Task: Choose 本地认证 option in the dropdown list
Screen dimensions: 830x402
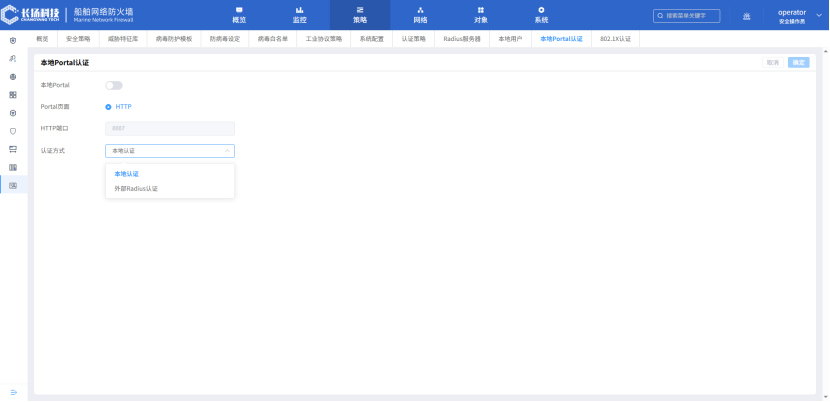Action: [x=126, y=173]
